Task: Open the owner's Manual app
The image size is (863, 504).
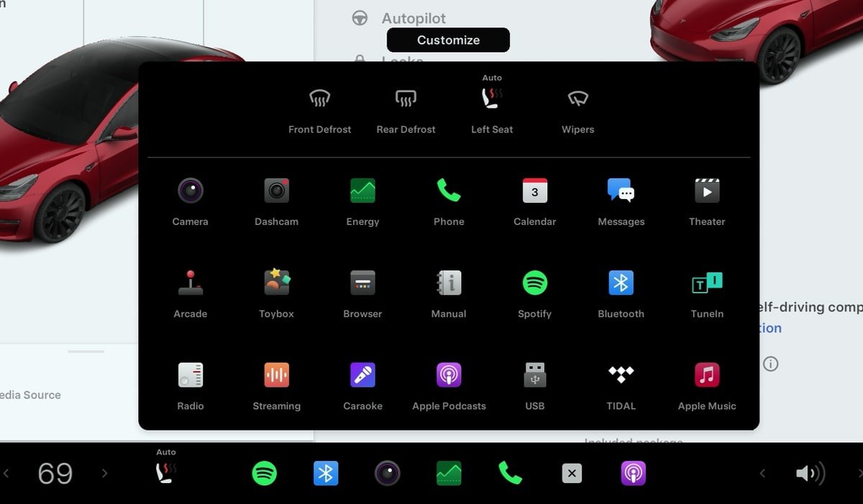Action: pyautogui.click(x=449, y=294)
